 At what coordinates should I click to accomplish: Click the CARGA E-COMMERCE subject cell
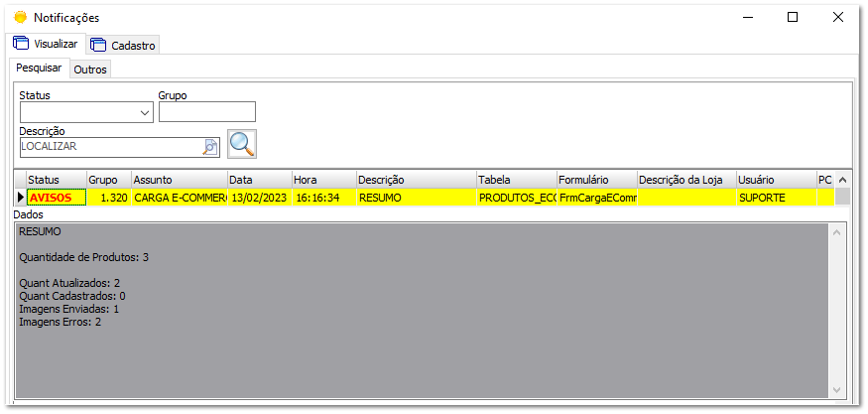[x=180, y=198]
